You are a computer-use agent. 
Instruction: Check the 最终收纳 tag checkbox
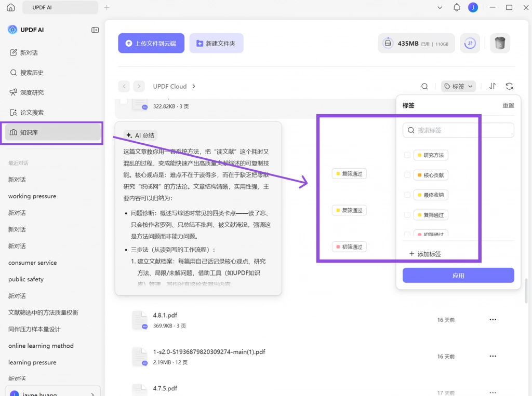(407, 195)
